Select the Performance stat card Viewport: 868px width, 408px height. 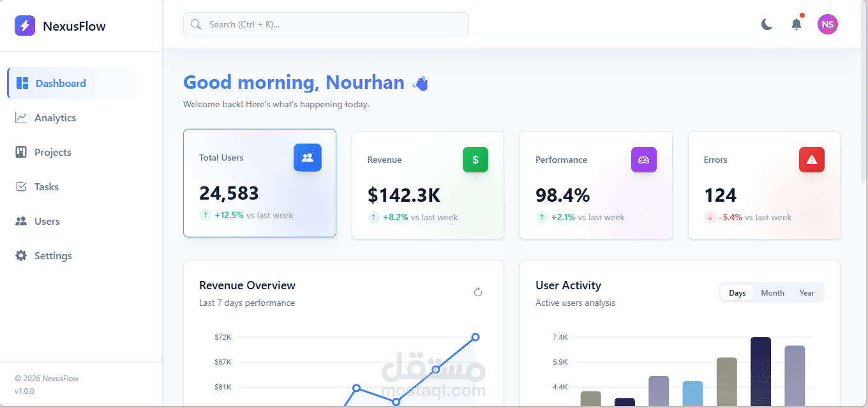(x=596, y=185)
